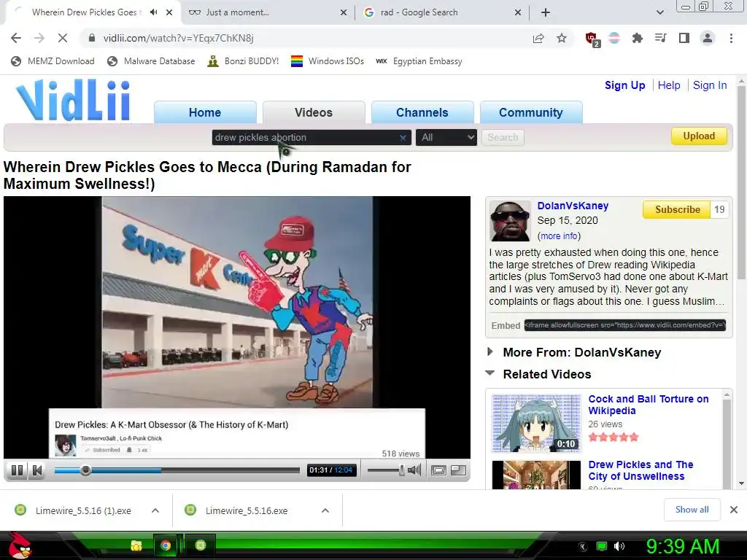Image resolution: width=747 pixels, height=560 pixels.
Task: Click the Angry Birds start button
Action: pyautogui.click(x=20, y=545)
